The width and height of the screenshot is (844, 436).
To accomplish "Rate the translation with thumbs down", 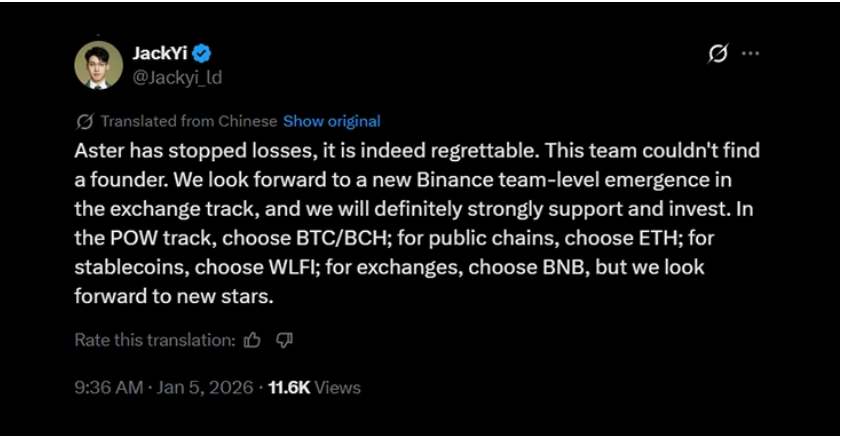I will pos(284,340).
